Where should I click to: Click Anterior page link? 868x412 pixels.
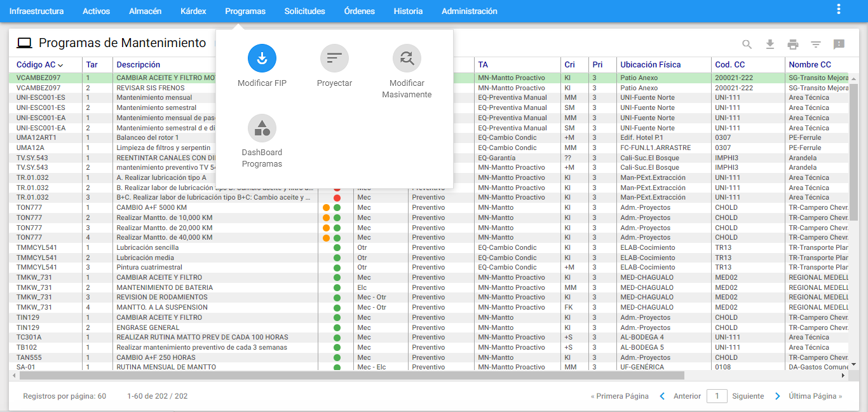[x=687, y=396]
